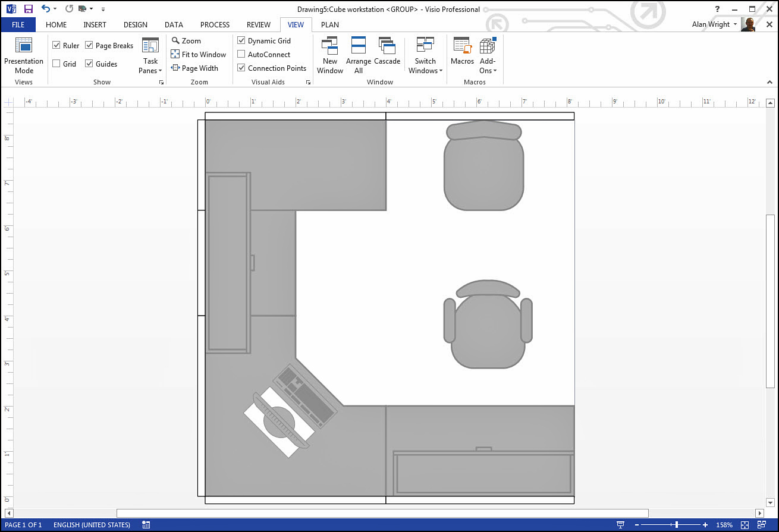Image resolution: width=779 pixels, height=532 pixels.
Task: Save the drawing with the floppy icon
Action: coord(28,9)
